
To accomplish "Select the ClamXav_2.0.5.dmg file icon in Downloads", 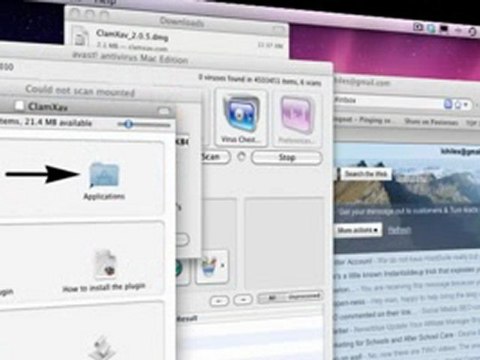I will [81, 37].
